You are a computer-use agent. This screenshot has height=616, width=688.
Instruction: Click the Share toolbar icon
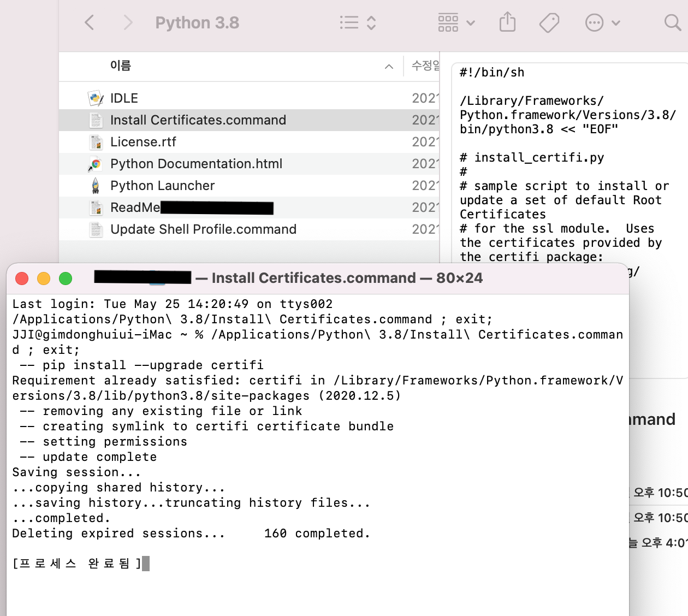[x=507, y=22]
